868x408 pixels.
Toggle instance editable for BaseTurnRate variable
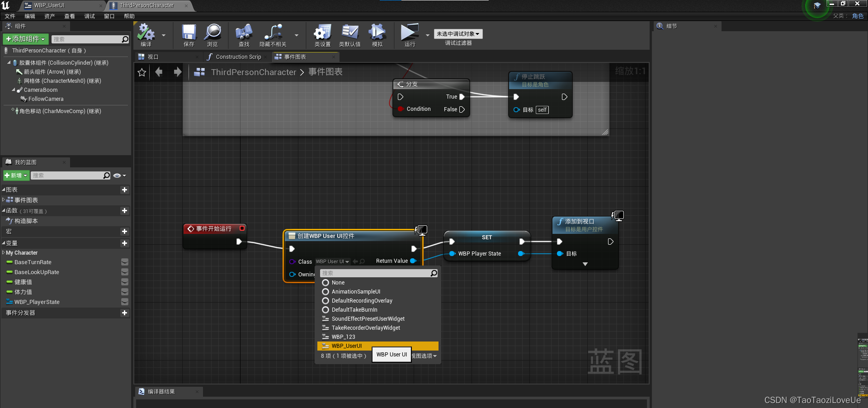(125, 262)
